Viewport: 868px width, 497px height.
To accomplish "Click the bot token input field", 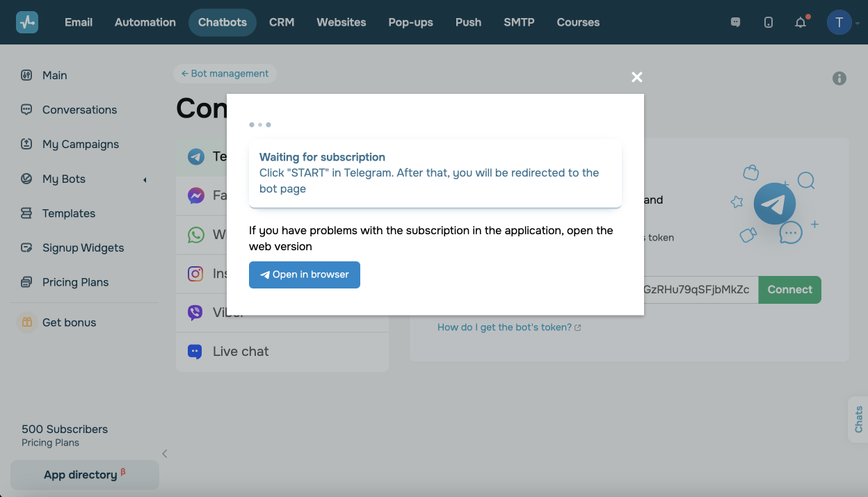I will [701, 290].
